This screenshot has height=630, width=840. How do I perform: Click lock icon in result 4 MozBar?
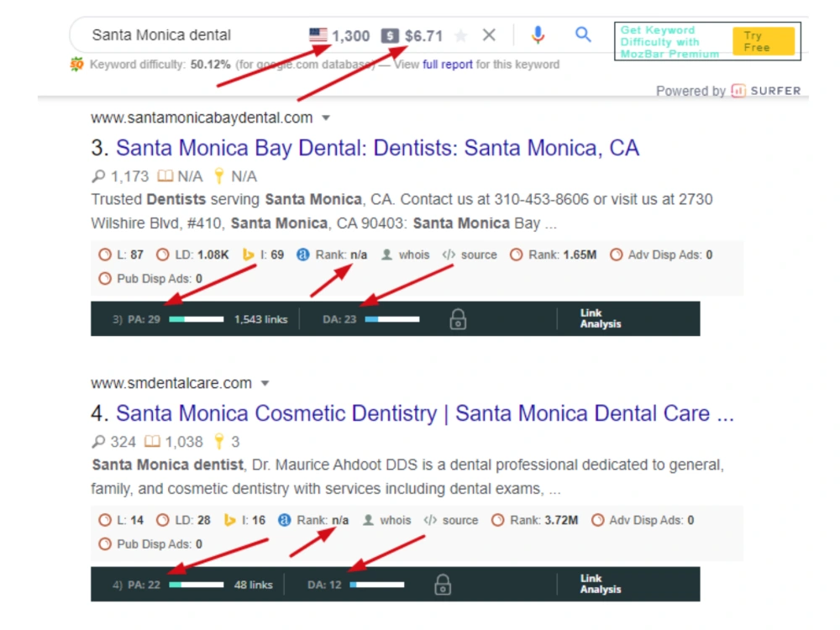[x=443, y=584]
